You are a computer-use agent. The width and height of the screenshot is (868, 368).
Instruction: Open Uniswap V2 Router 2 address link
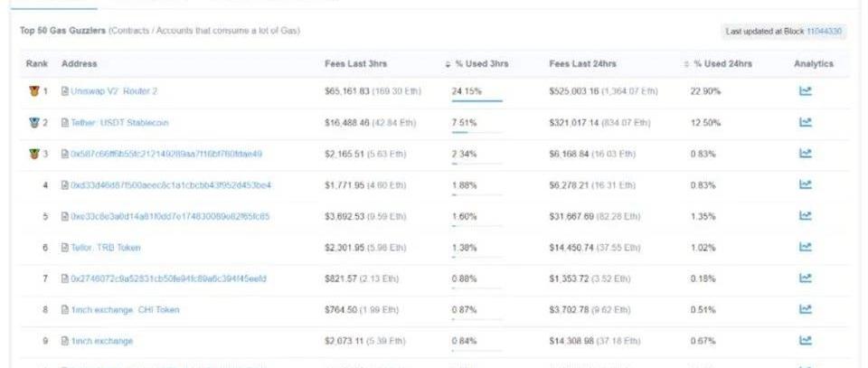click(114, 91)
